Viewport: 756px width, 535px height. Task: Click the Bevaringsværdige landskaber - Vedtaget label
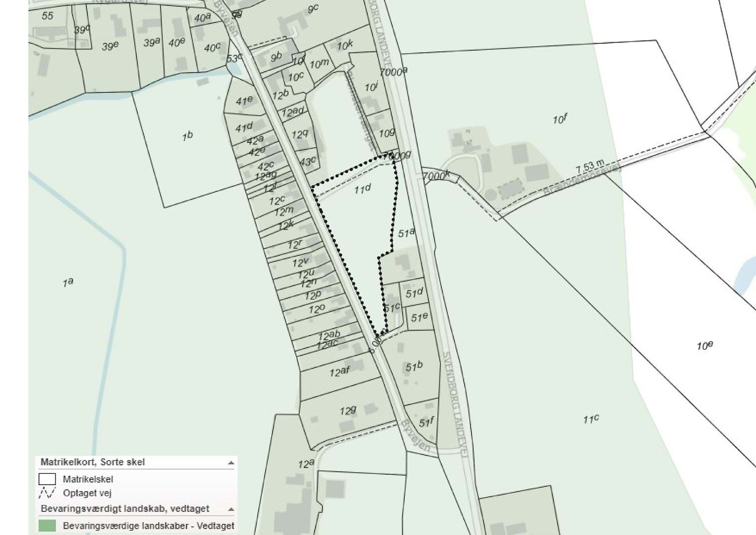pyautogui.click(x=149, y=526)
